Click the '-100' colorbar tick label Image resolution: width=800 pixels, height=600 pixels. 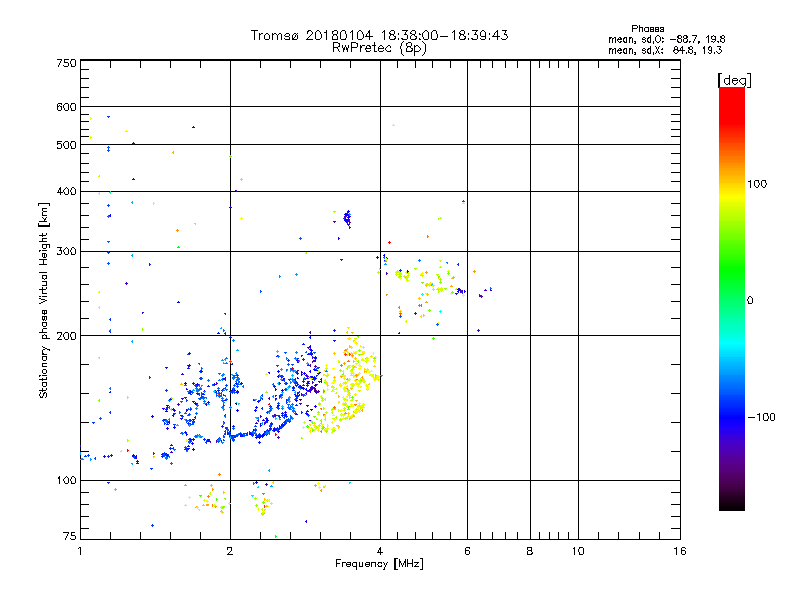(x=761, y=417)
